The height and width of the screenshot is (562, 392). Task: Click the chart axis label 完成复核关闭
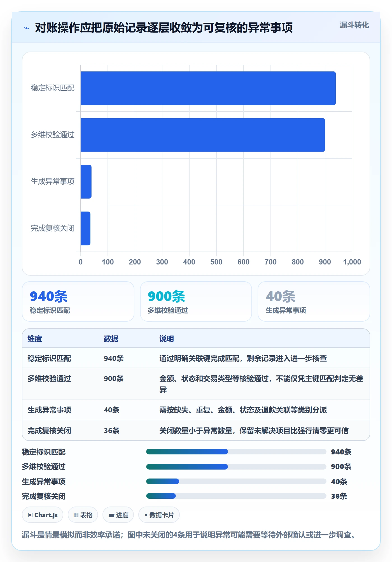pyautogui.click(x=53, y=228)
